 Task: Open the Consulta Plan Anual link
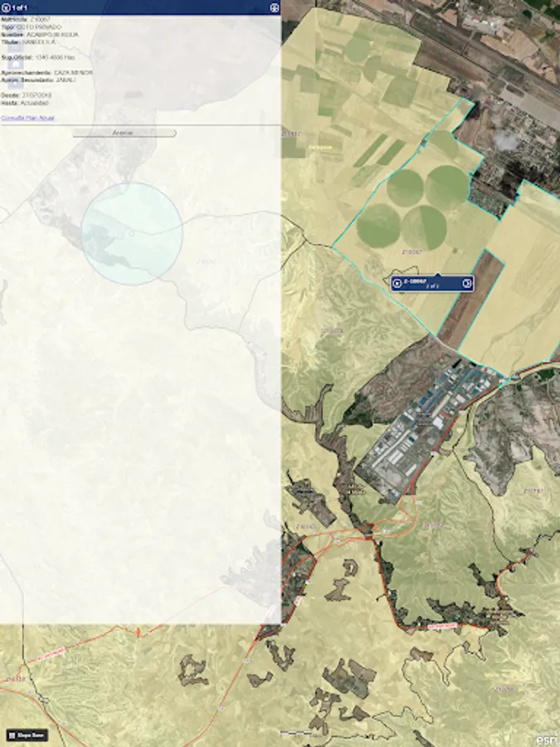pos(27,118)
